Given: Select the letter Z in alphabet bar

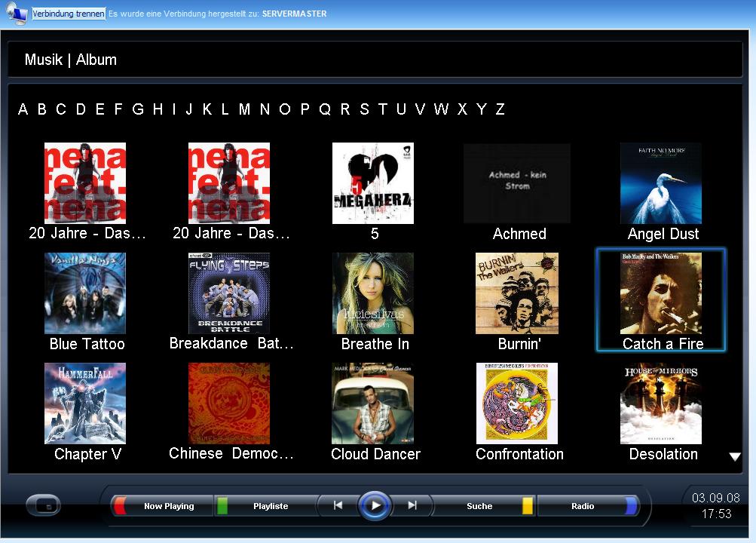Looking at the screenshot, I should click(500, 109).
